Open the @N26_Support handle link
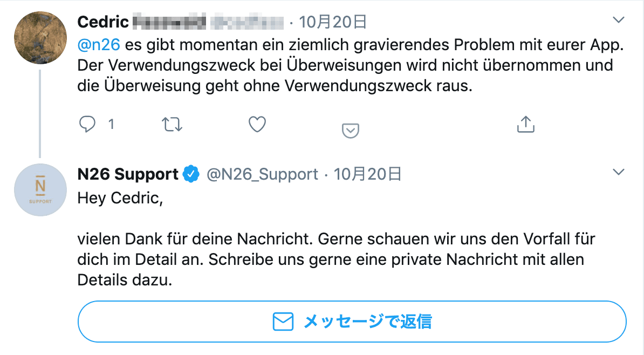This screenshot has height=355, width=644. [x=263, y=174]
